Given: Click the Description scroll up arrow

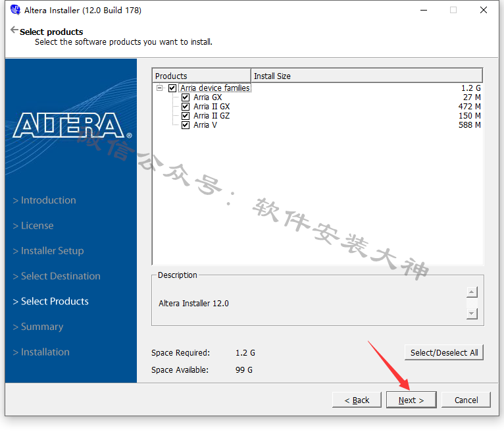Looking at the screenshot, I should [x=472, y=292].
